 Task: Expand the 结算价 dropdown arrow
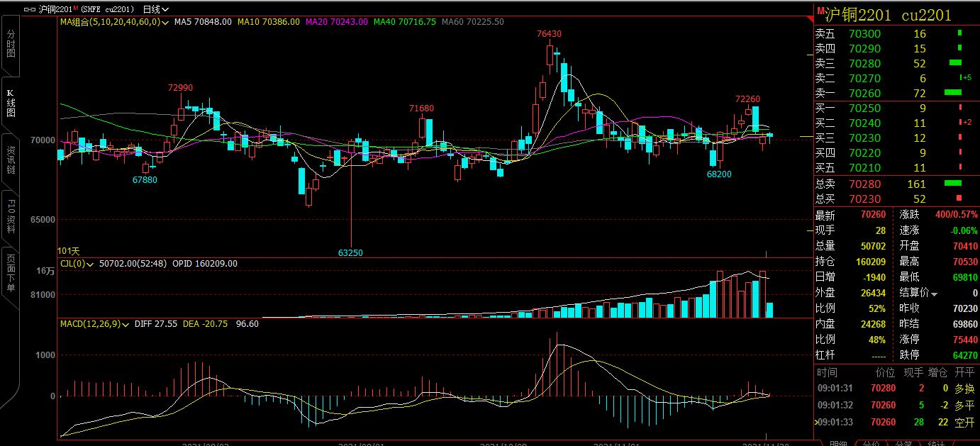[935, 294]
